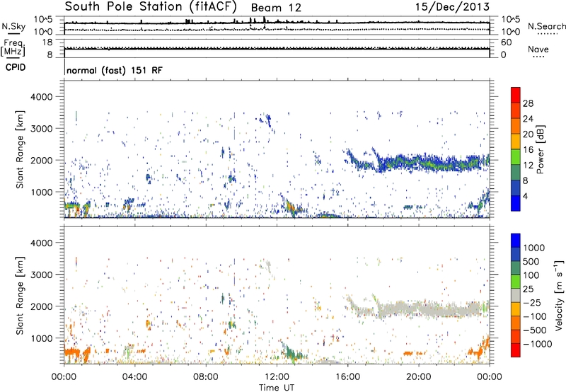The height and width of the screenshot is (392, 566).
Task: Click the date '15/Dec/2013'
Action: click(x=452, y=7)
